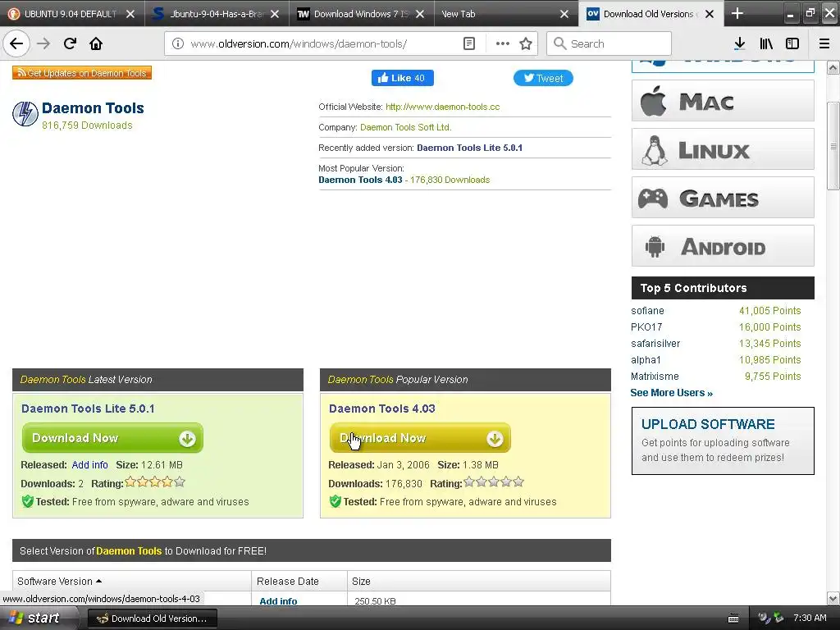Click See More Users link

(671, 393)
